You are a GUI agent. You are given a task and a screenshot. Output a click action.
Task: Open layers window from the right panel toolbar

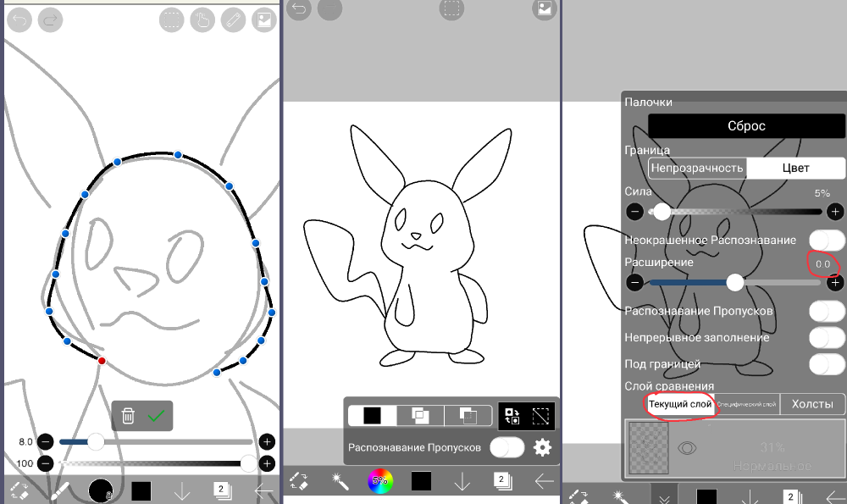pyautogui.click(x=792, y=496)
